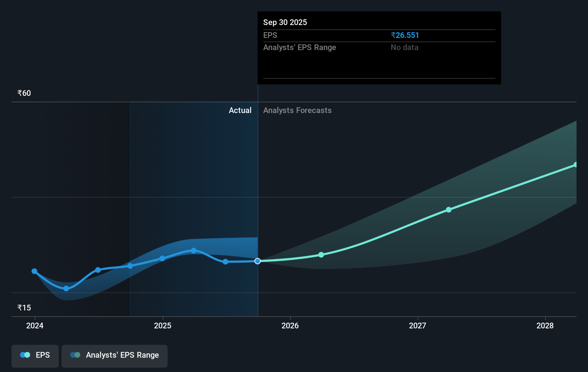Click the teal forecast dot in 2027
The image size is (588, 372).
coord(449,210)
